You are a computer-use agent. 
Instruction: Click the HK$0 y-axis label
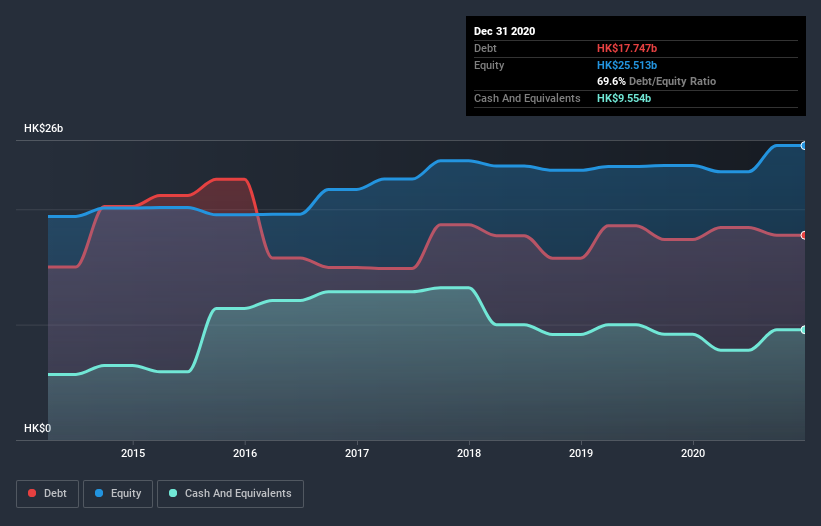click(38, 429)
